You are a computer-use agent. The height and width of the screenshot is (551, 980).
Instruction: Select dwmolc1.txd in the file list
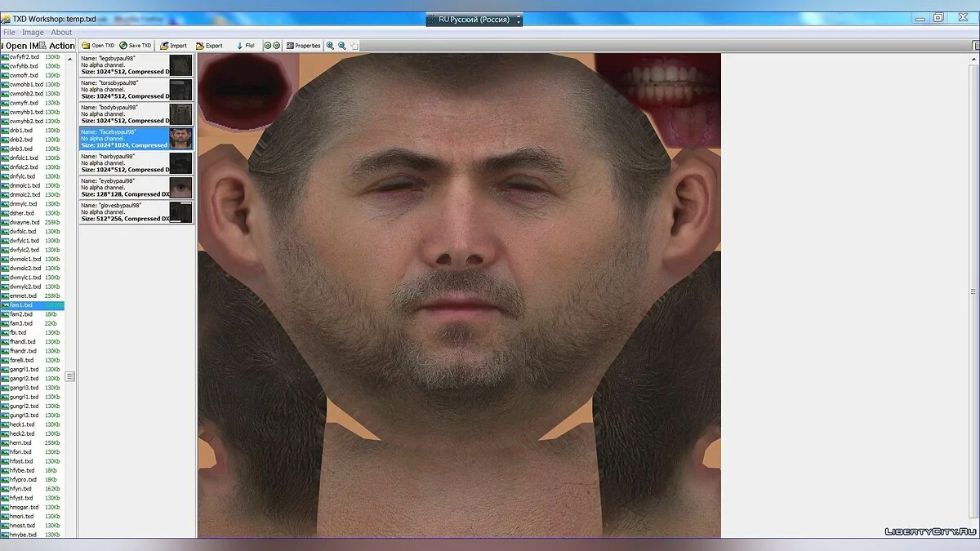pyautogui.click(x=33, y=259)
